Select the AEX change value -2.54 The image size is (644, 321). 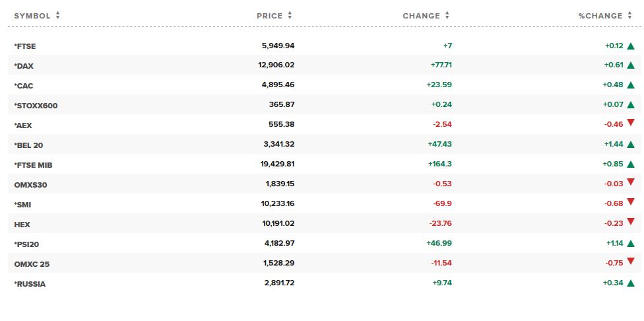tap(443, 124)
